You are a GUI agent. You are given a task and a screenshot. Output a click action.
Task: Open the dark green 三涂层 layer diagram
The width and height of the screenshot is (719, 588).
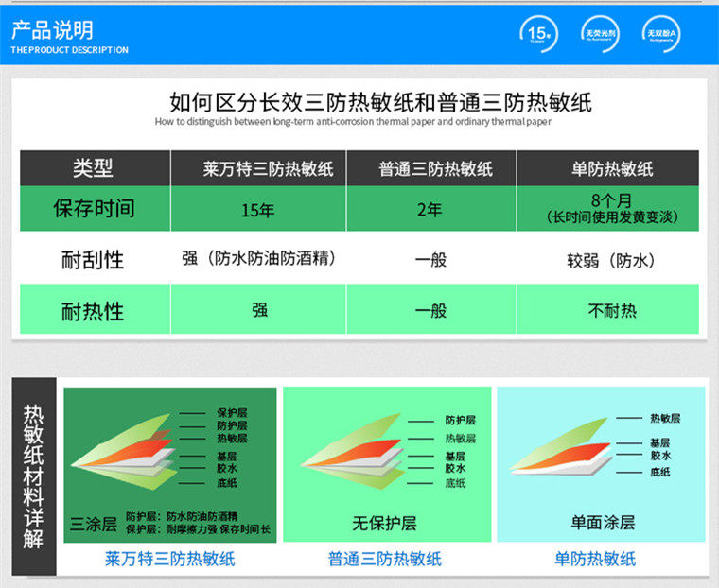click(170, 465)
